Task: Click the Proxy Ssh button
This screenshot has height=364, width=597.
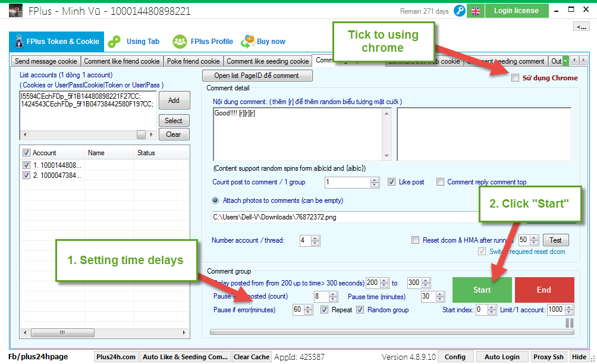Action: tap(548, 357)
